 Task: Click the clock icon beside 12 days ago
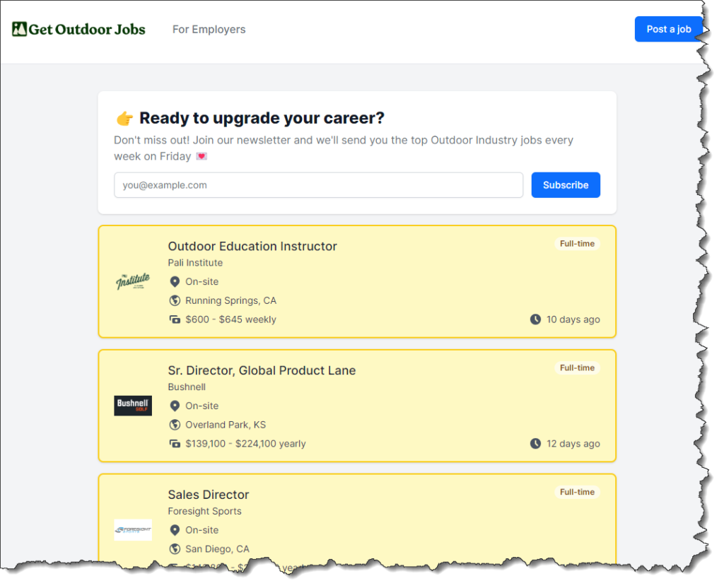pos(535,444)
